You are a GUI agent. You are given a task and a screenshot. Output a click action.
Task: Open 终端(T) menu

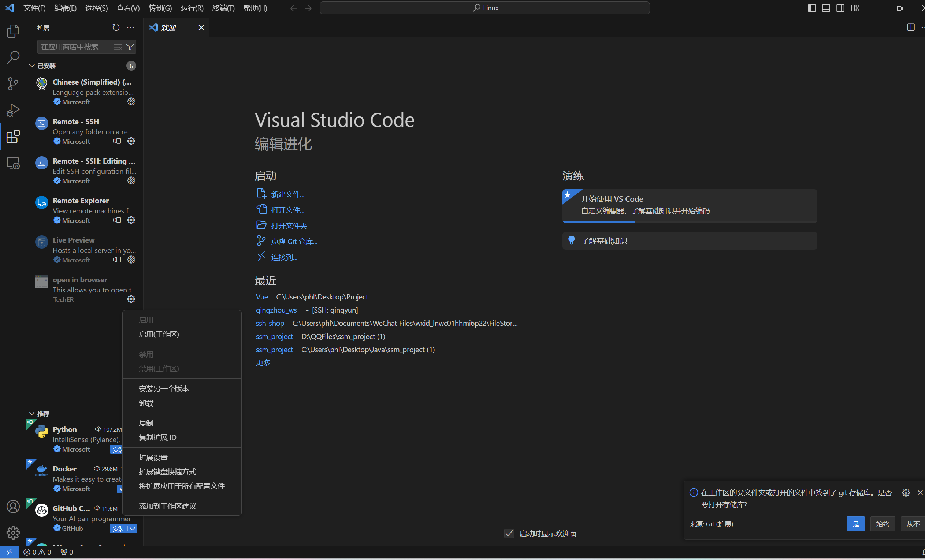click(x=223, y=8)
